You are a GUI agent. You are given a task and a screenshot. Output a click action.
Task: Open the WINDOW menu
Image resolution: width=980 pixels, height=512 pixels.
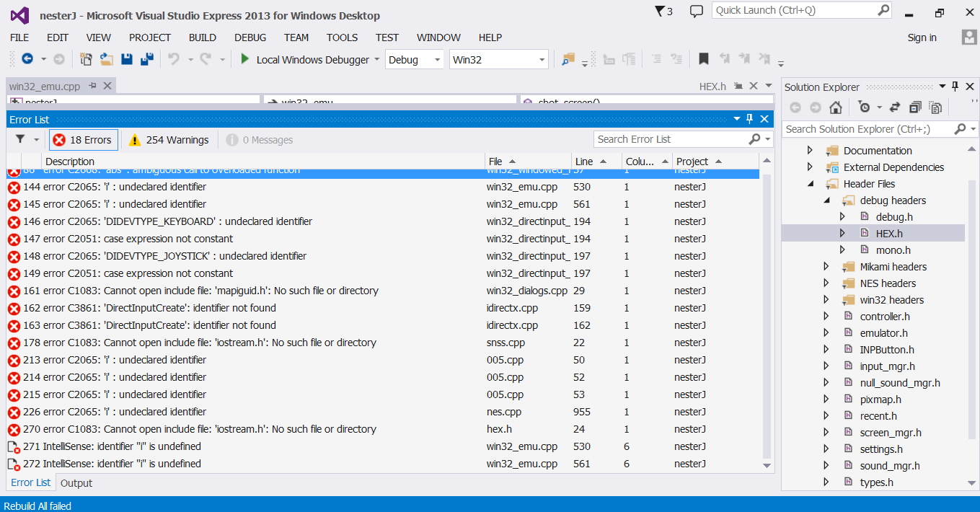438,37
